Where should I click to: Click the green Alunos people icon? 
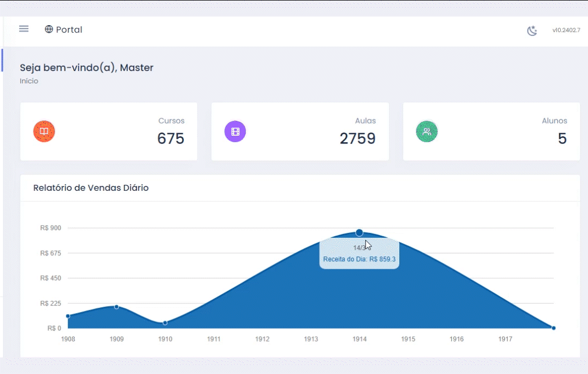427,131
